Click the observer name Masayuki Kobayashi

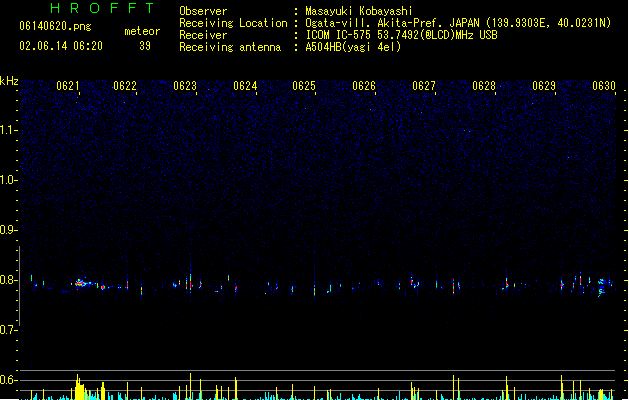[x=358, y=11]
